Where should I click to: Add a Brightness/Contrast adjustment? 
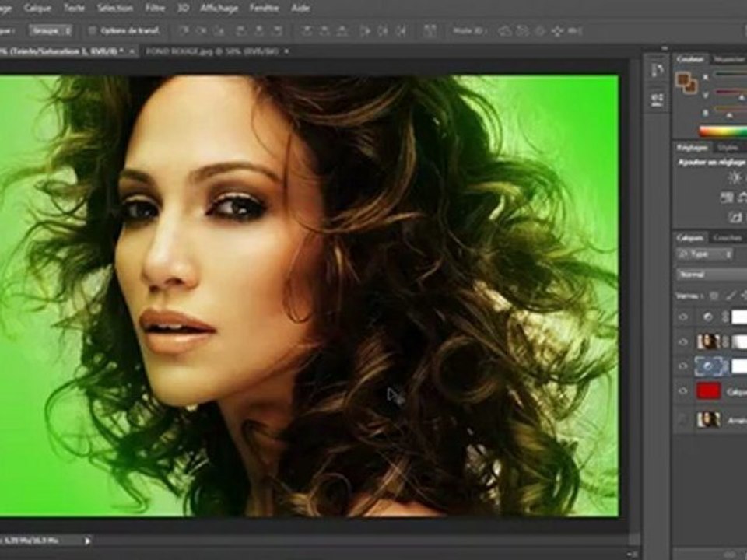[x=735, y=177]
